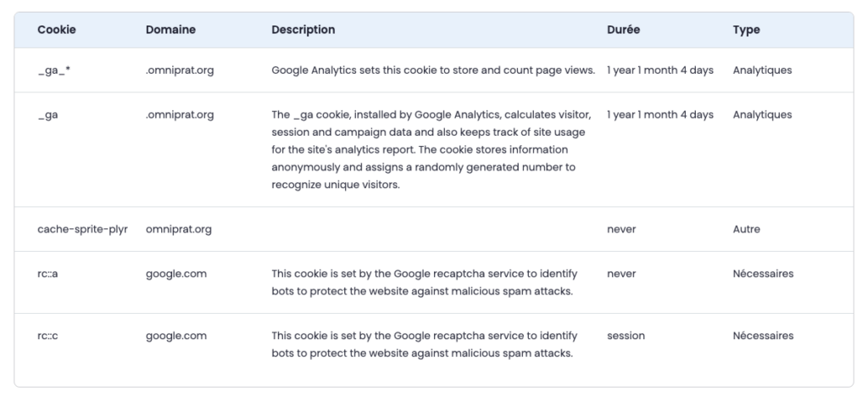Image resolution: width=868 pixels, height=402 pixels.
Task: Click the _ga_* cookie name
Action: [53, 70]
